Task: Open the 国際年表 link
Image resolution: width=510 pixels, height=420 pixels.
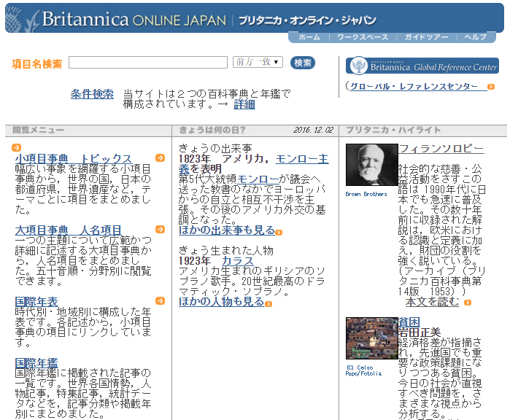Action: point(36,301)
